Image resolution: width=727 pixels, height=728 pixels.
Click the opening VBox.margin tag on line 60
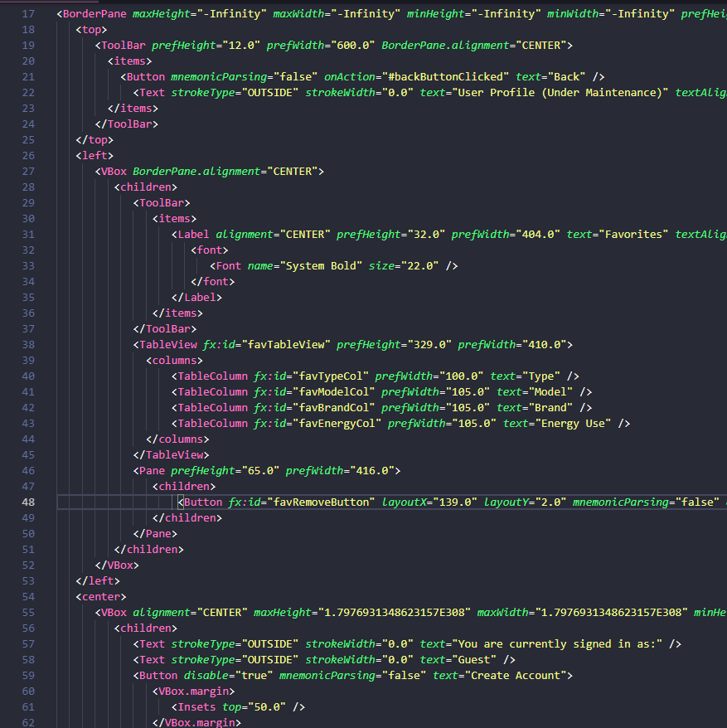[x=194, y=692]
